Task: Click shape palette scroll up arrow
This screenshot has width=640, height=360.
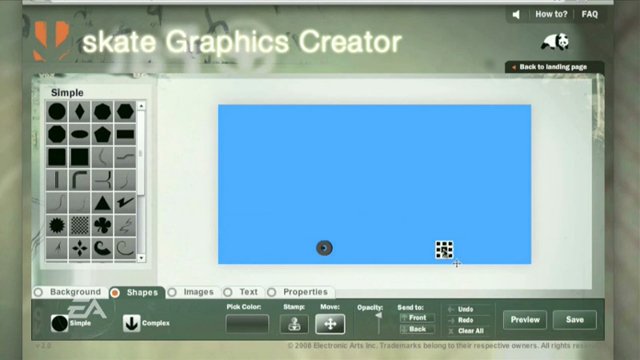Action: tap(141, 106)
